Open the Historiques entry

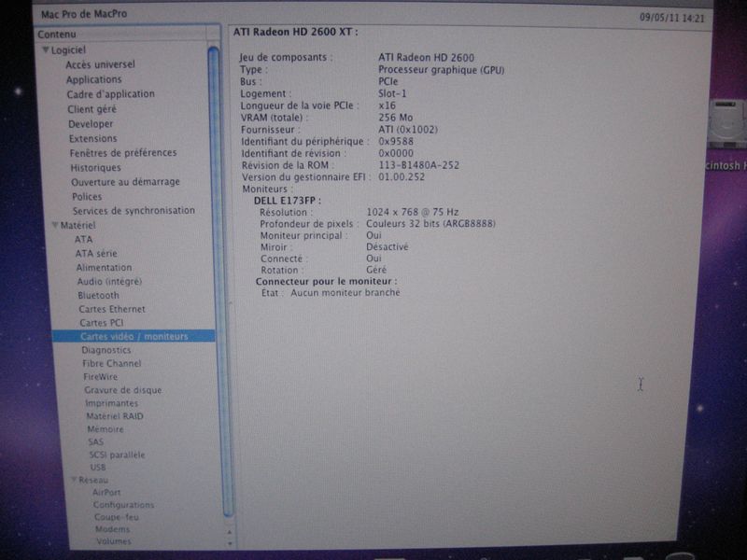pyautogui.click(x=96, y=168)
